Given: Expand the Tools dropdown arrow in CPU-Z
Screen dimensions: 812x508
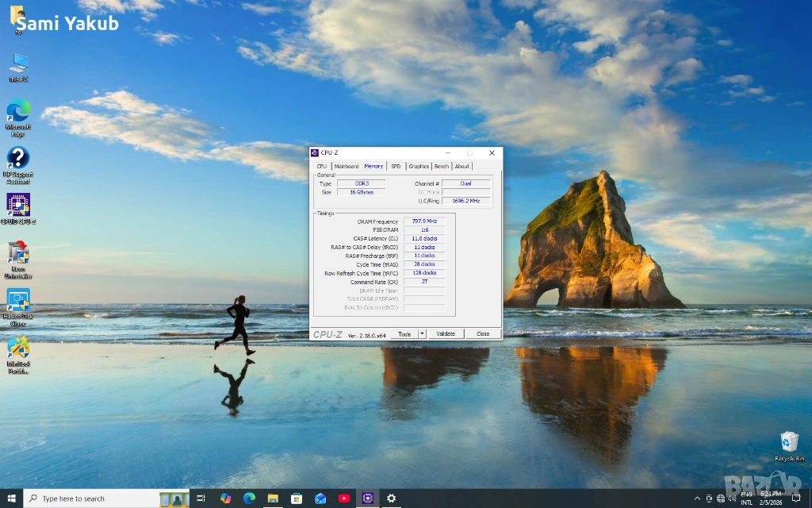Looking at the screenshot, I should coord(423,334).
